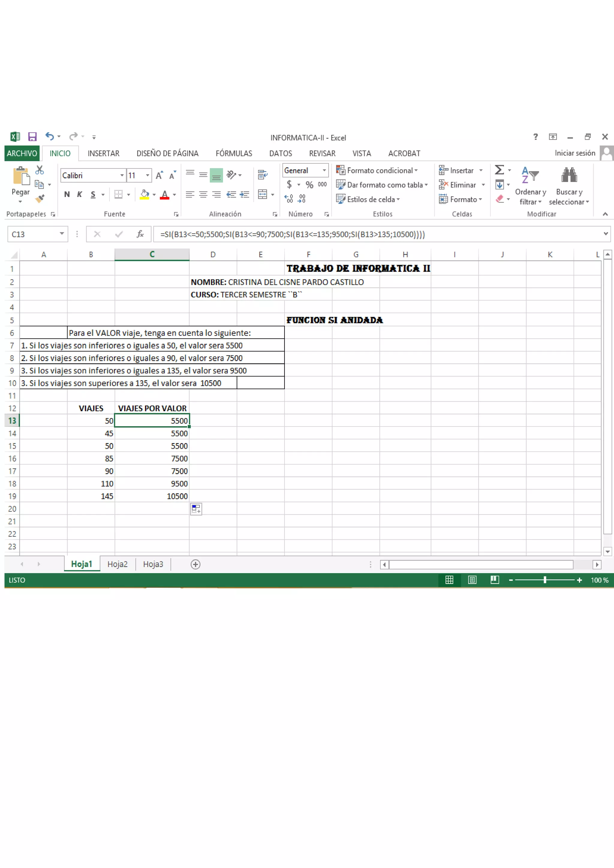Viewport: 614px width, 868px height.
Task: Toggle italic formatting with K button
Action: pyautogui.click(x=79, y=194)
